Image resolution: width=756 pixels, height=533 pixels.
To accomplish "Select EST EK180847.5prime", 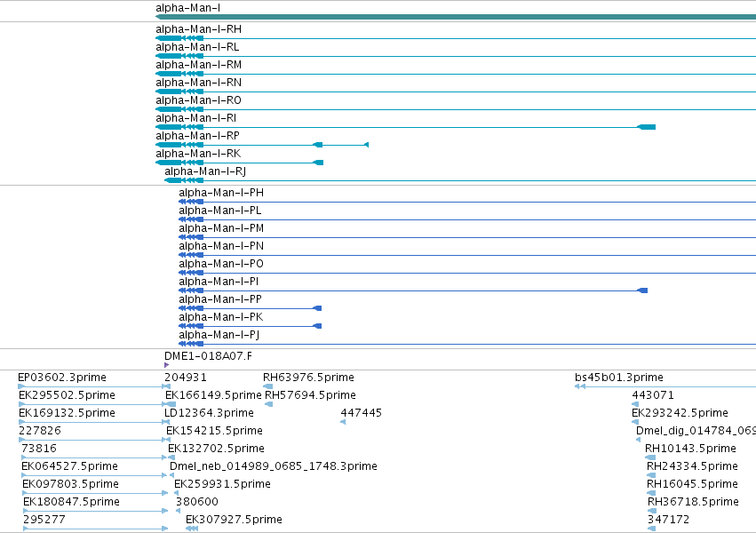I will 71,503.
